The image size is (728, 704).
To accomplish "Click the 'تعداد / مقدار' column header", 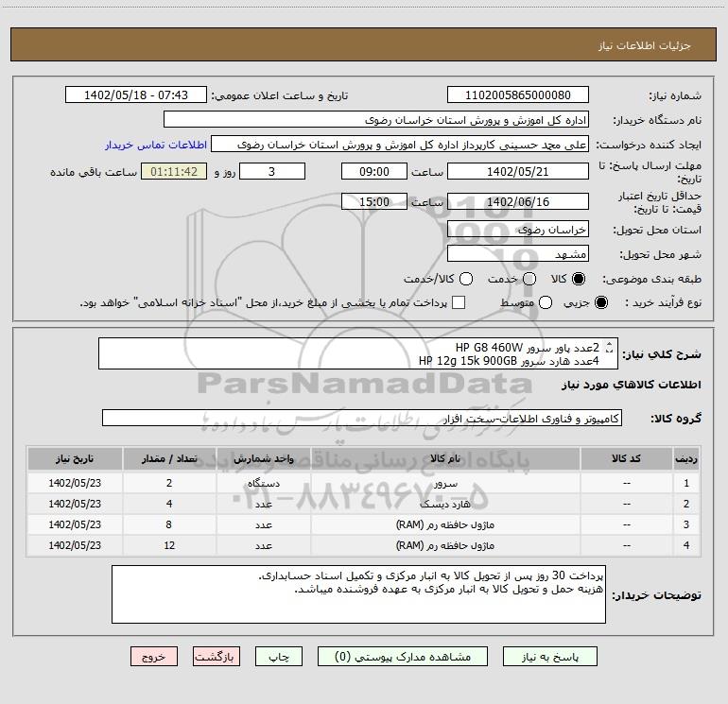I will click(169, 459).
